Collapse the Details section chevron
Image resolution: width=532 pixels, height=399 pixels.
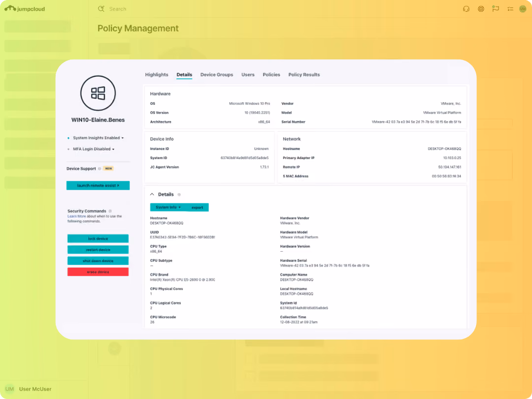pyautogui.click(x=152, y=195)
